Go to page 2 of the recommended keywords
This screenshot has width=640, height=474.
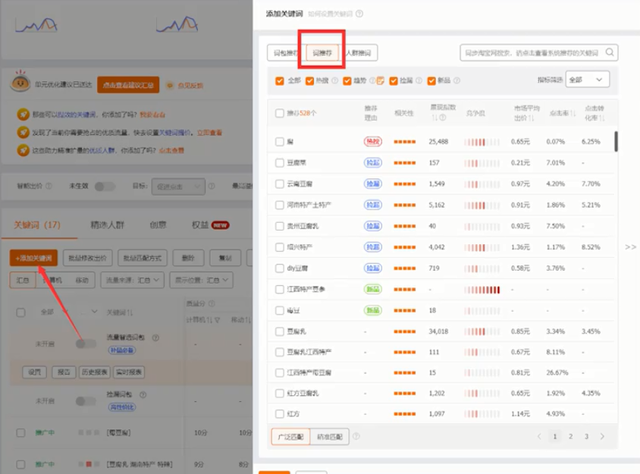[x=571, y=436]
